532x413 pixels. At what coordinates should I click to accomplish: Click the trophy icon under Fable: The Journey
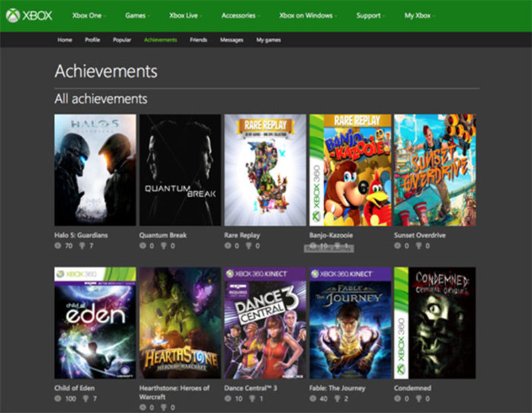coord(338,398)
